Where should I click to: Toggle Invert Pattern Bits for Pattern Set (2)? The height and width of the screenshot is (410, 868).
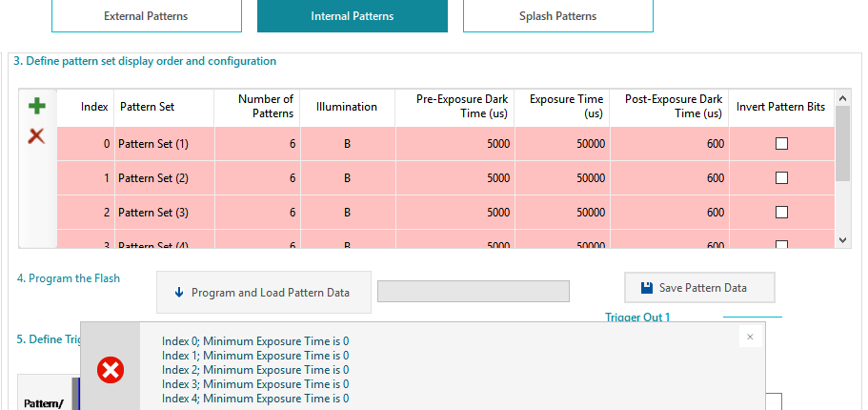[x=781, y=178]
